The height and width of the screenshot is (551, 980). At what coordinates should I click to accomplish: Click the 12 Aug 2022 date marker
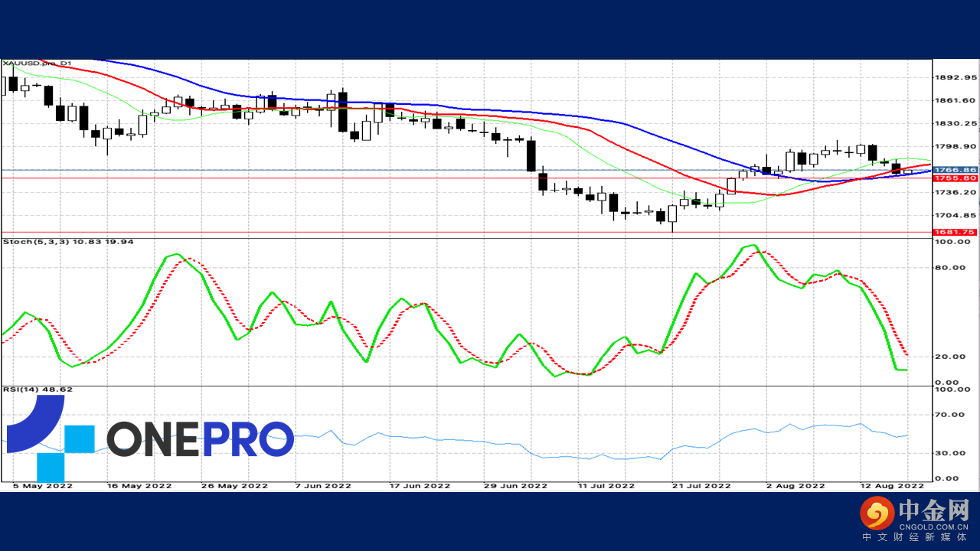click(x=892, y=486)
